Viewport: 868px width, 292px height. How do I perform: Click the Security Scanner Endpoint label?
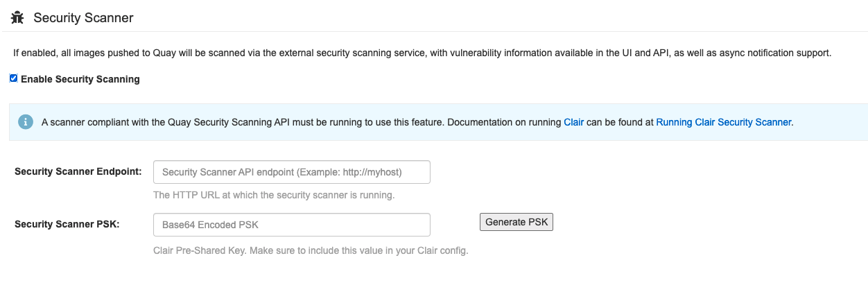pyautogui.click(x=78, y=171)
